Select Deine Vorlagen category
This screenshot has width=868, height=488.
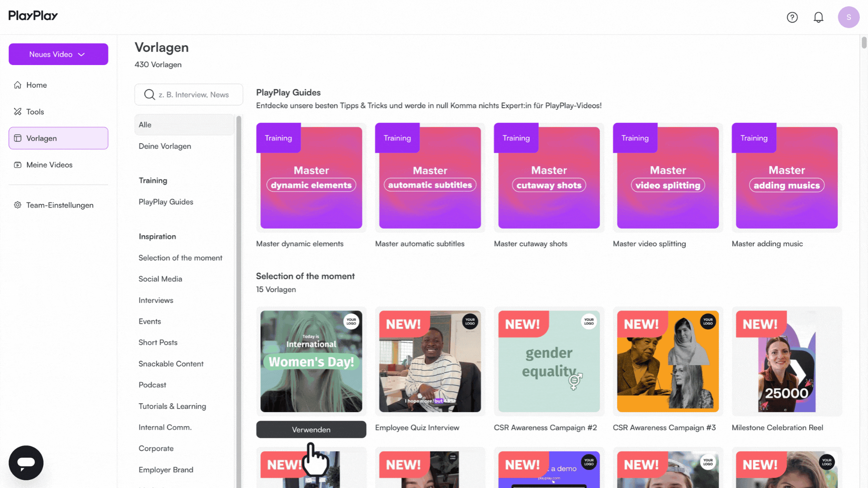pos(165,146)
